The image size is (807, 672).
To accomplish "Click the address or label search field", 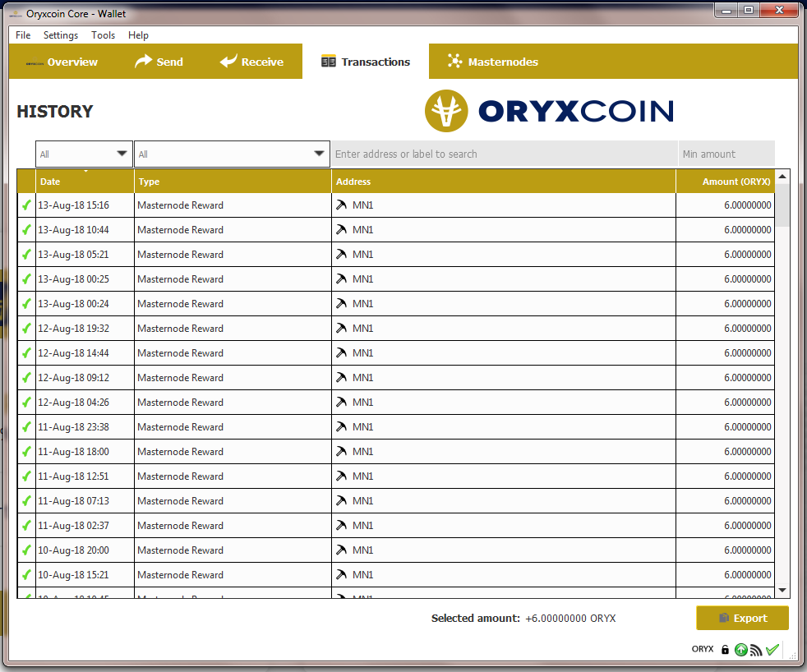I will (504, 154).
